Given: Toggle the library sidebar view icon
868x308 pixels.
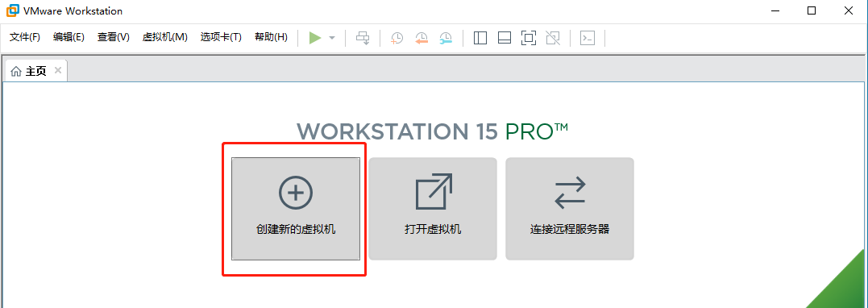Looking at the screenshot, I should pyautogui.click(x=480, y=38).
